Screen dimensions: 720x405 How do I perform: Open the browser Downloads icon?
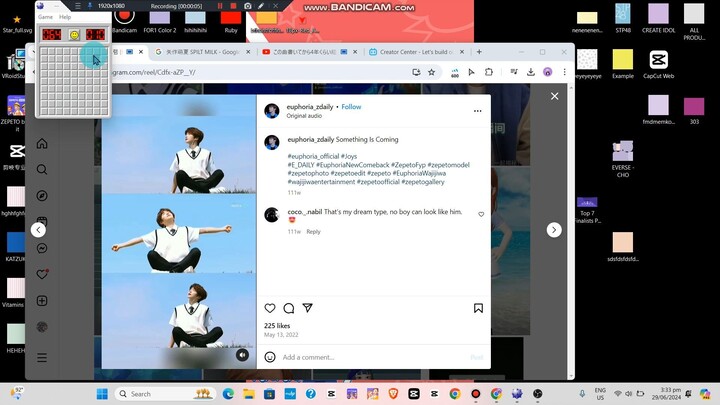tap(531, 72)
